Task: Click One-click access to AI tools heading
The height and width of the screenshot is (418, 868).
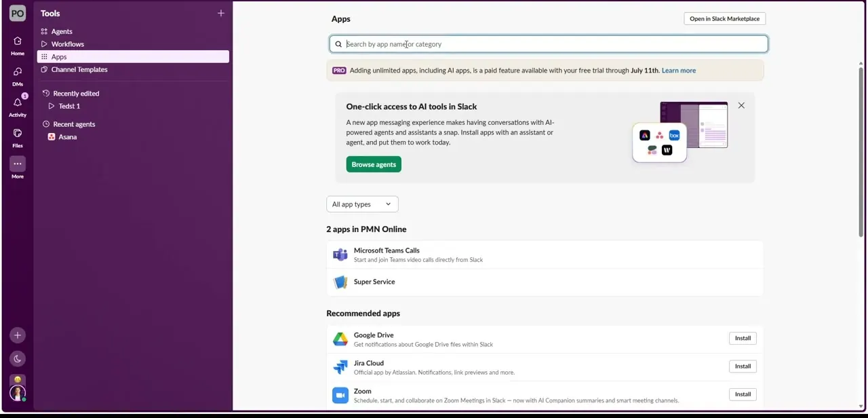Action: click(412, 107)
